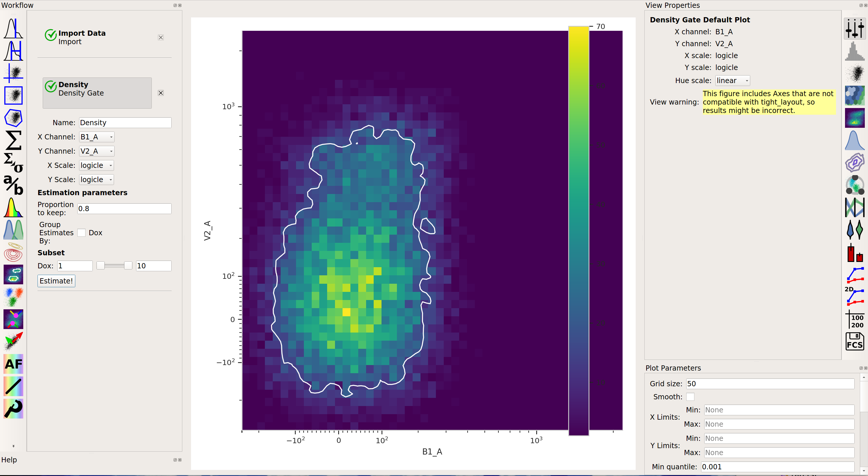The image size is (868, 476).
Task: Open the Autofluorescence AF operation
Action: pyautogui.click(x=13, y=364)
